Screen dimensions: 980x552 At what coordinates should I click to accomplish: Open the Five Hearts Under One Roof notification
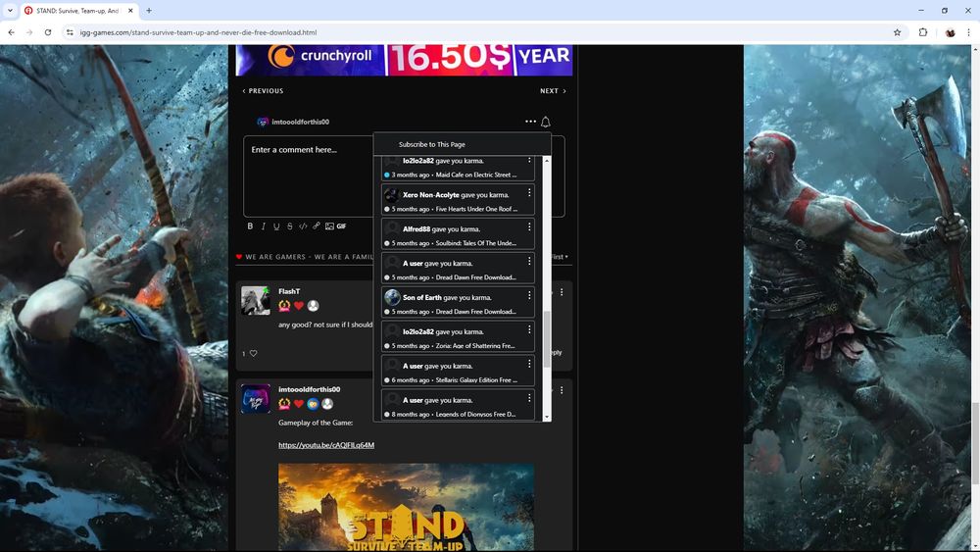(458, 200)
